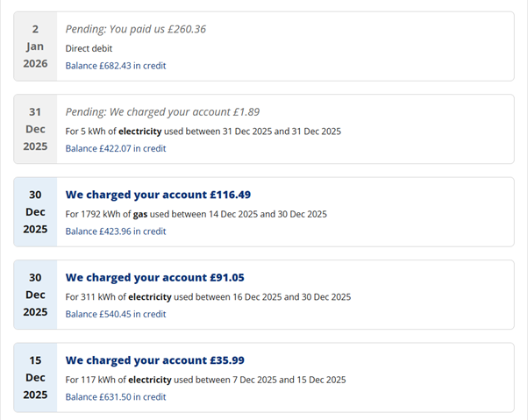Open the "Balance £631.50 in credit" link
The width and height of the screenshot is (528, 420).
116,397
